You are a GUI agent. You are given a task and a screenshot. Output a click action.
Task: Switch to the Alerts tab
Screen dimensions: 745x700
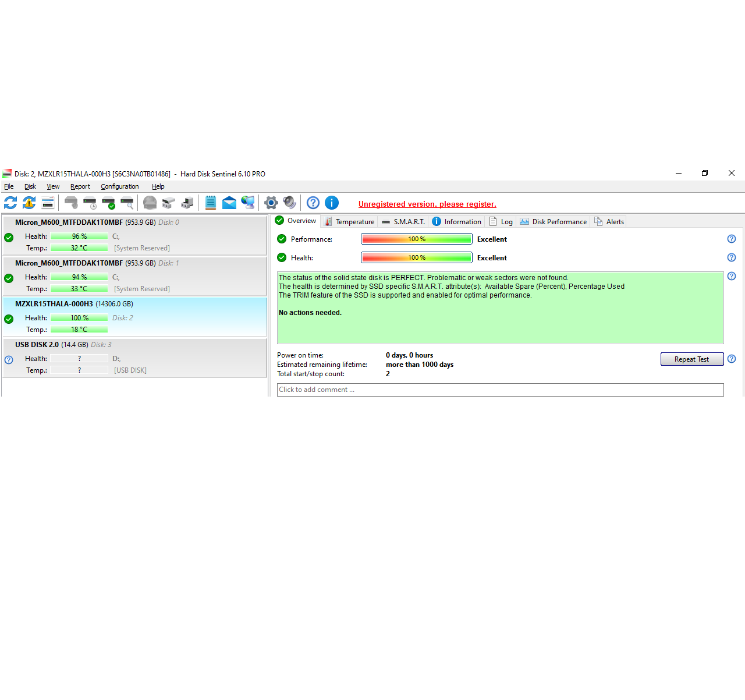tap(609, 221)
